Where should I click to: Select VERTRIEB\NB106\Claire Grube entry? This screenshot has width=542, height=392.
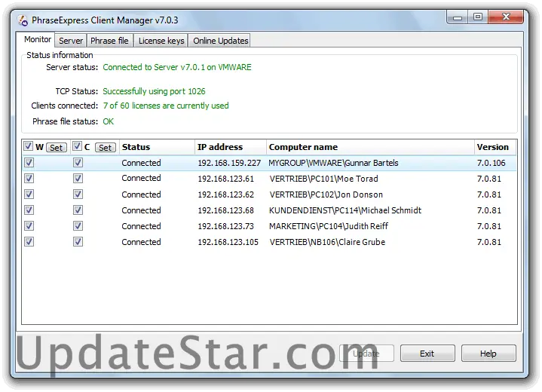[x=327, y=242]
